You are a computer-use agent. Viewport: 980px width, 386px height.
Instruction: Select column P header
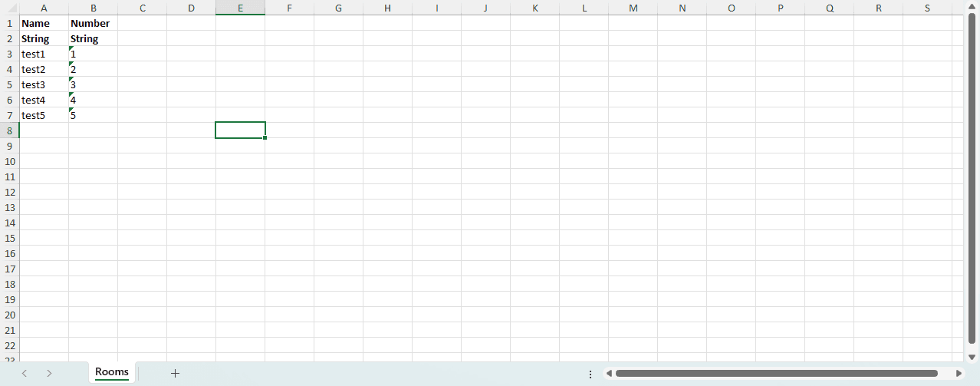point(780,8)
